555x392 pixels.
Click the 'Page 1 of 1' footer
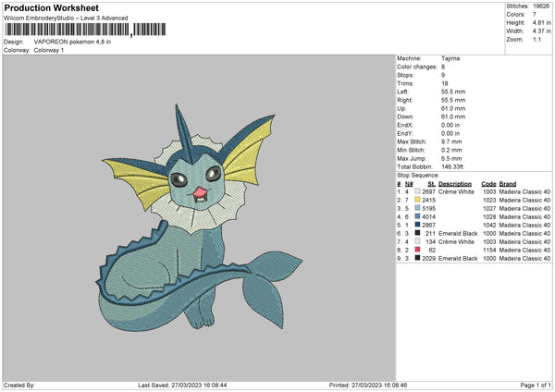(x=536, y=385)
